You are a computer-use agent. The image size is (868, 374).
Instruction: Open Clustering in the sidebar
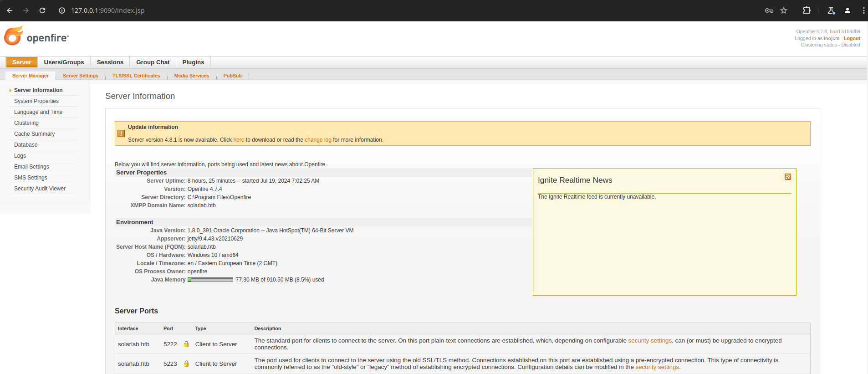pos(26,123)
